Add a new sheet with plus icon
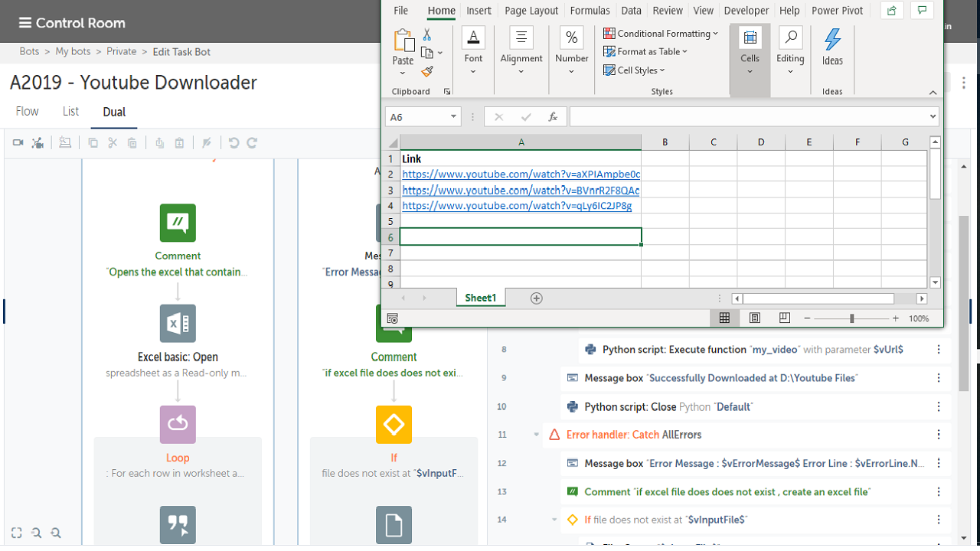Viewport: 980px width, 551px height. click(x=537, y=298)
